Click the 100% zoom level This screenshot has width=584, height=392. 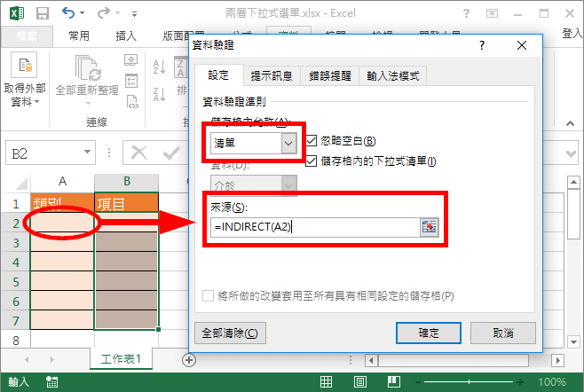pos(552,382)
